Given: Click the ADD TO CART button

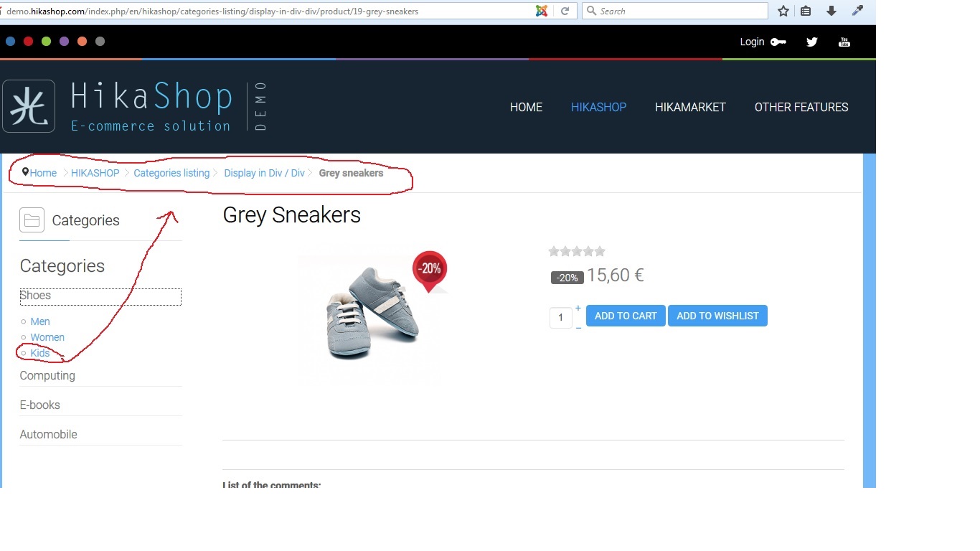Looking at the screenshot, I should pos(626,316).
